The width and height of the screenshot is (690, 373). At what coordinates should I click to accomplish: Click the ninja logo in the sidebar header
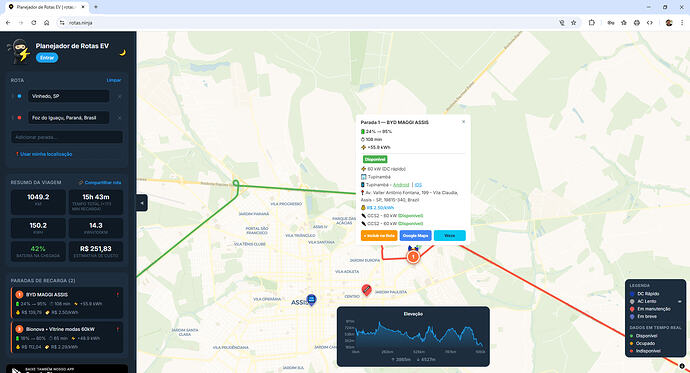pos(19,51)
